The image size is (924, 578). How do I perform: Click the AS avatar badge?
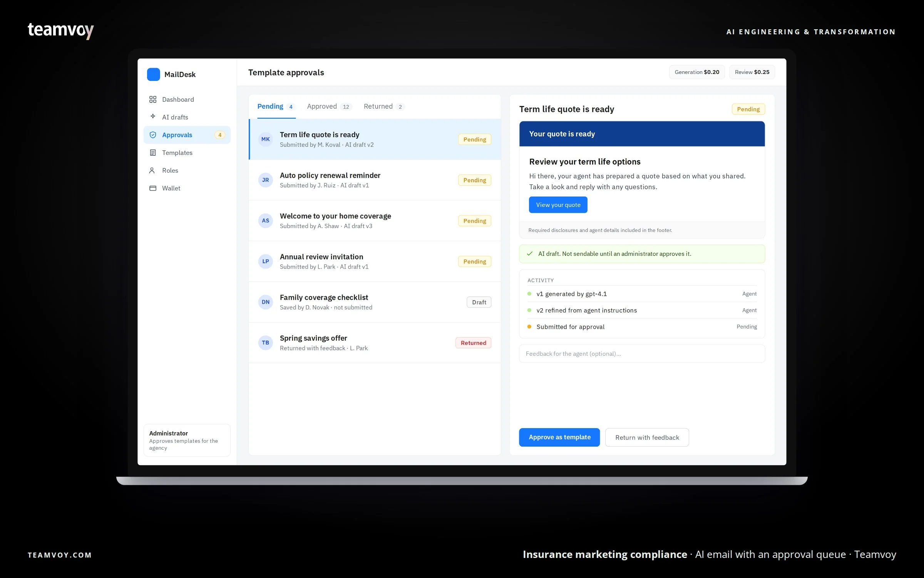pos(266,221)
